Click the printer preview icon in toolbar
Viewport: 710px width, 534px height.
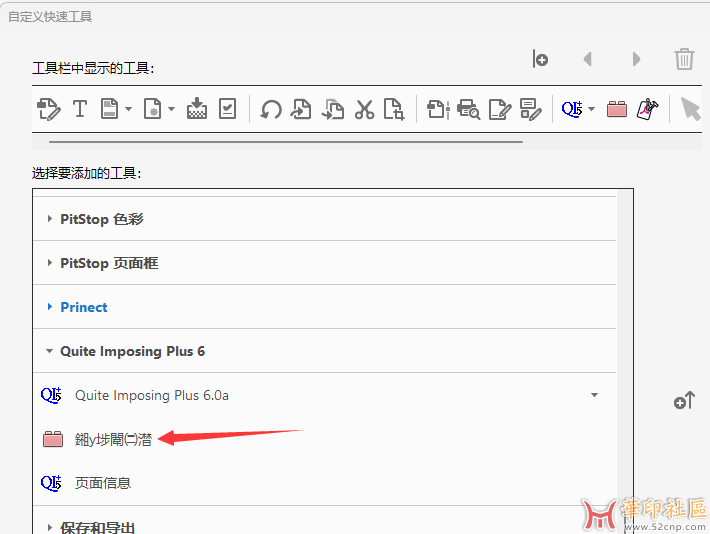[x=468, y=109]
